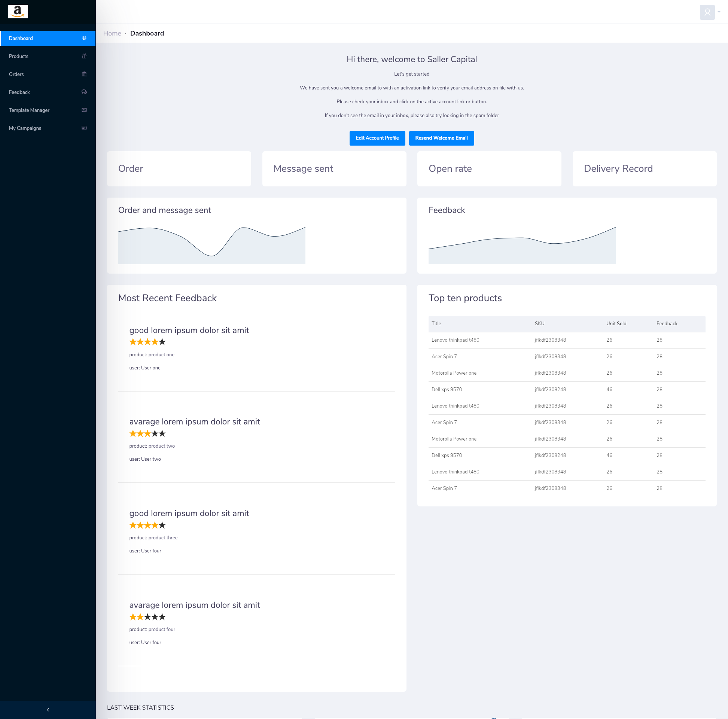This screenshot has width=728, height=719.
Task: Click the Unit Sold column header
Action: click(x=616, y=323)
